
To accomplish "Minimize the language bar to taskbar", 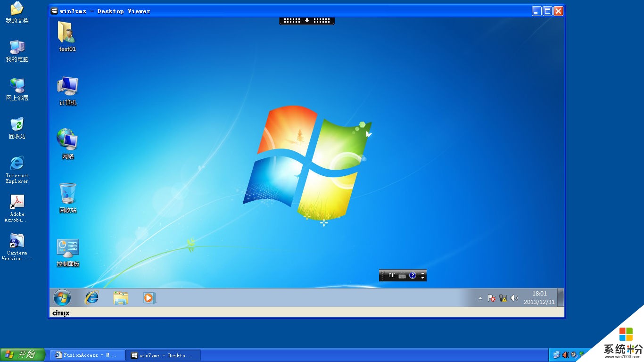I will [423, 273].
